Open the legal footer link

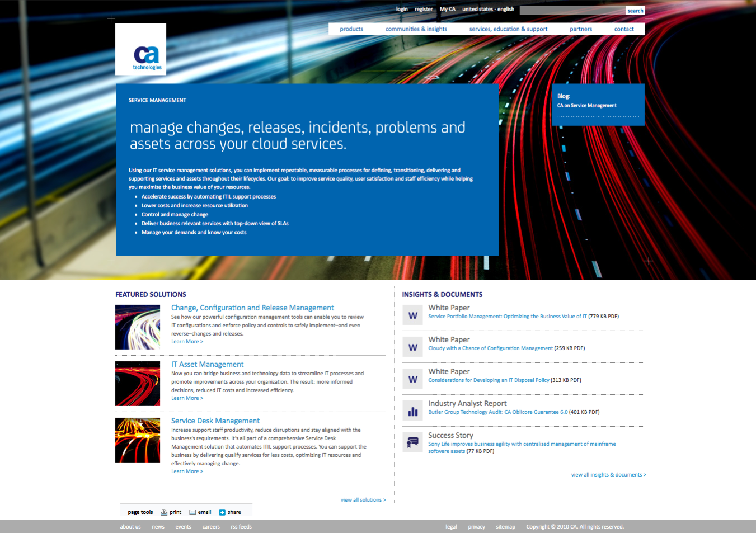(451, 527)
